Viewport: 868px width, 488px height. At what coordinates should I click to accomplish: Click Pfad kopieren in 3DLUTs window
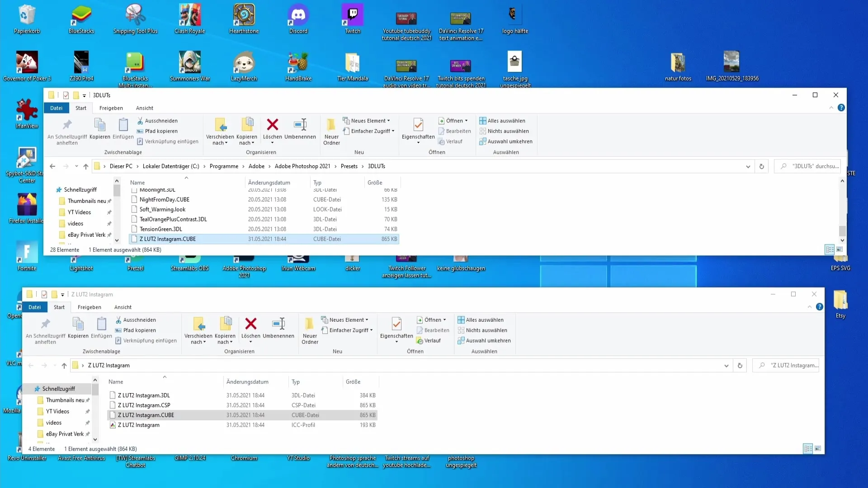[157, 131]
